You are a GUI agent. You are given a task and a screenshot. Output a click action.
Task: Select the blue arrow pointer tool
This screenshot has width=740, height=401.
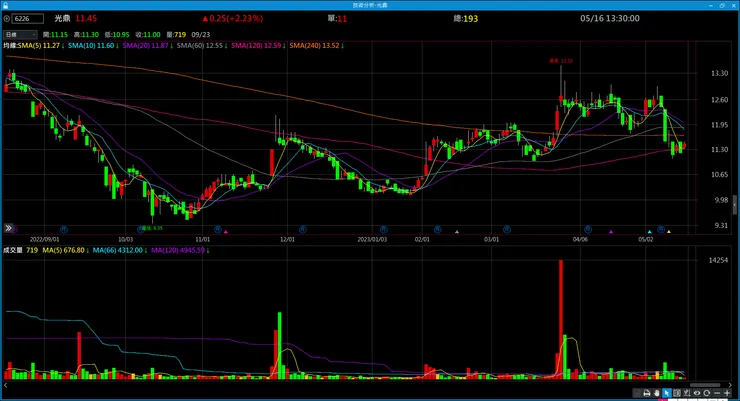(x=667, y=393)
